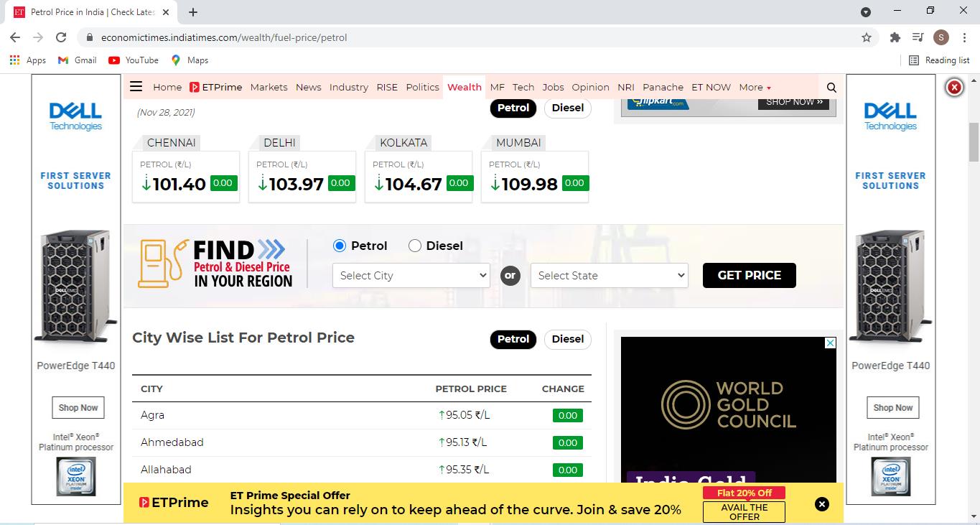Open ET NOW section

pyautogui.click(x=711, y=87)
